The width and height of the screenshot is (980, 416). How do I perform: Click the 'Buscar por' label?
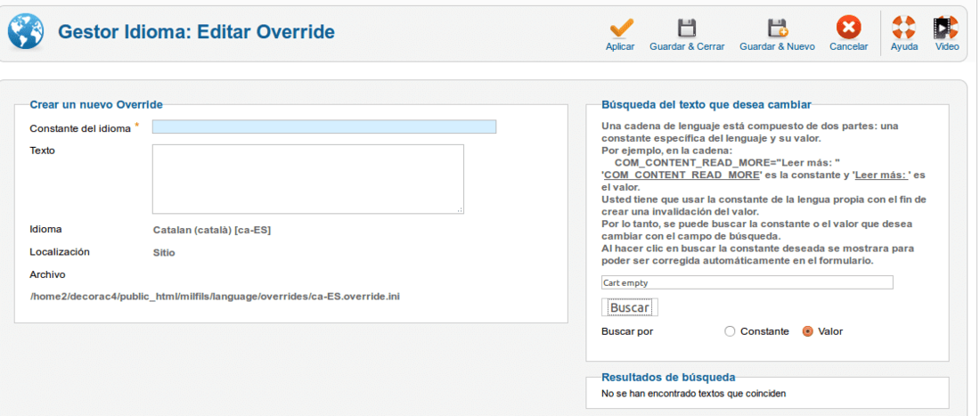coord(627,331)
